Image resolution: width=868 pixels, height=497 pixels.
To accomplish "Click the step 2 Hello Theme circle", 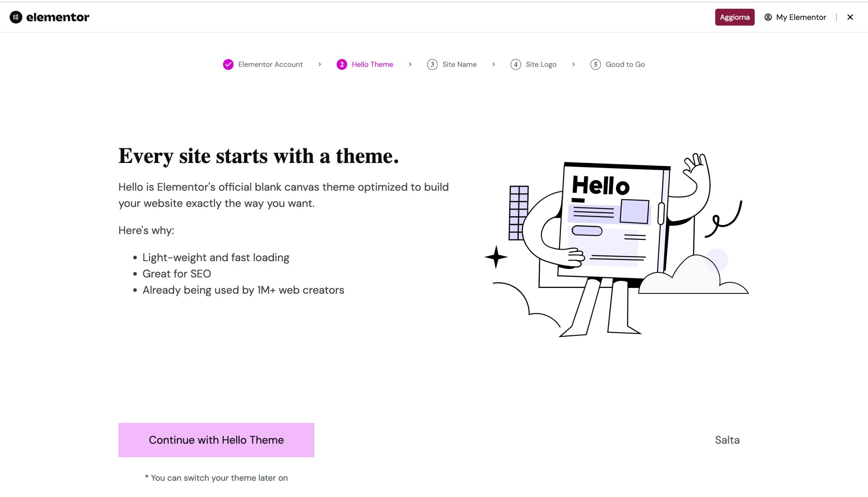I will click(x=341, y=64).
